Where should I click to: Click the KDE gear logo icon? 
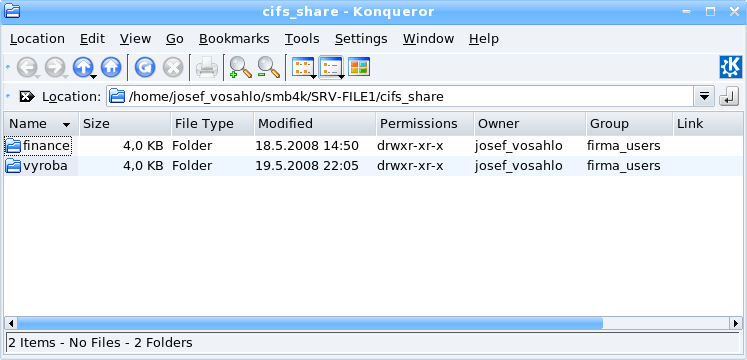coord(730,67)
